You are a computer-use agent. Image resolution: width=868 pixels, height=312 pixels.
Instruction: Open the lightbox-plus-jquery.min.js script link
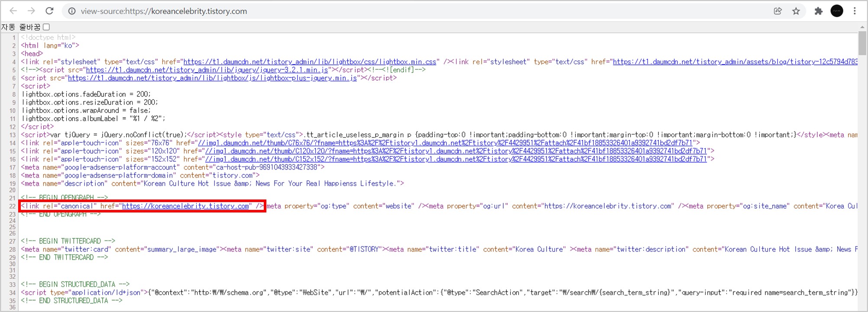[x=212, y=78]
